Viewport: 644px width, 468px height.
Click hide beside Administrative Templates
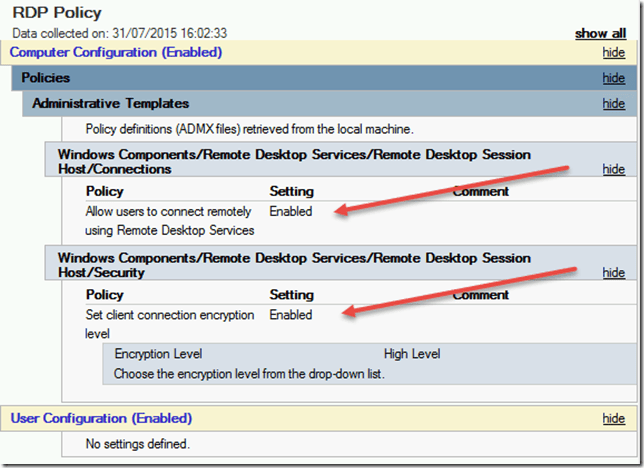[x=613, y=103]
